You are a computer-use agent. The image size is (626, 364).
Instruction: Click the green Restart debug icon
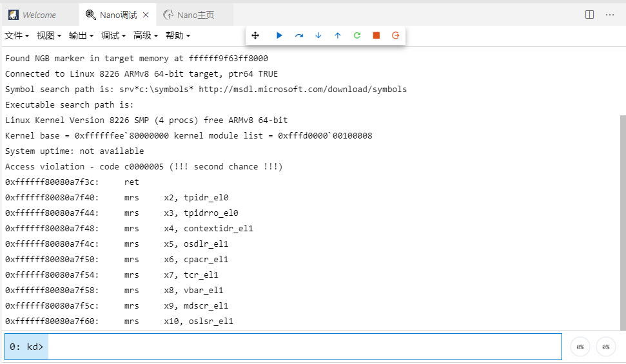point(357,35)
